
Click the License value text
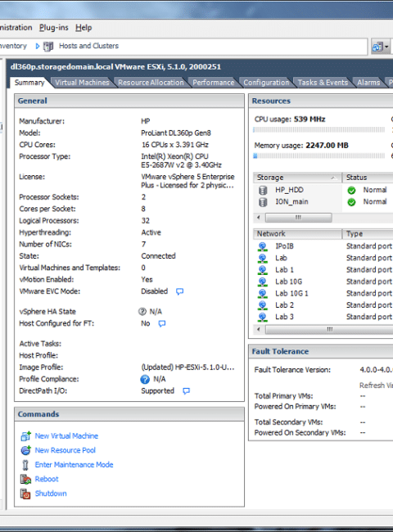pos(187,181)
